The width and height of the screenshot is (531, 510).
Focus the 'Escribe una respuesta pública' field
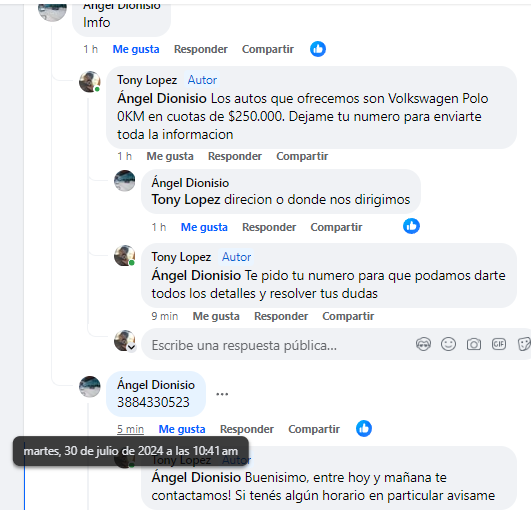[x=278, y=345]
